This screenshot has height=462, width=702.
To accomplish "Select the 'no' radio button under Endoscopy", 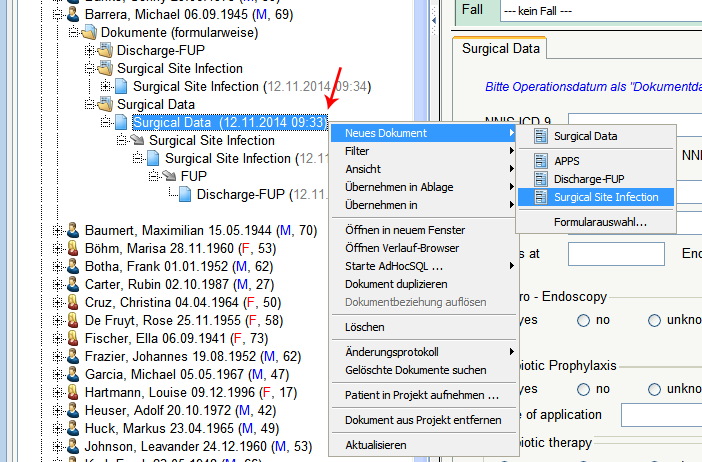I will tap(583, 321).
